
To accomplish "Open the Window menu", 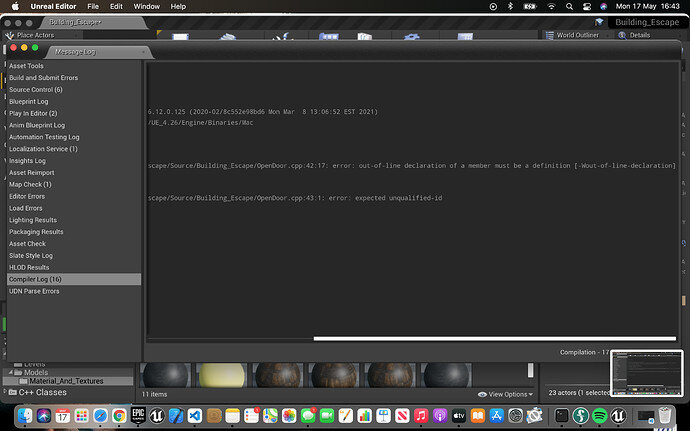I will 147,6.
